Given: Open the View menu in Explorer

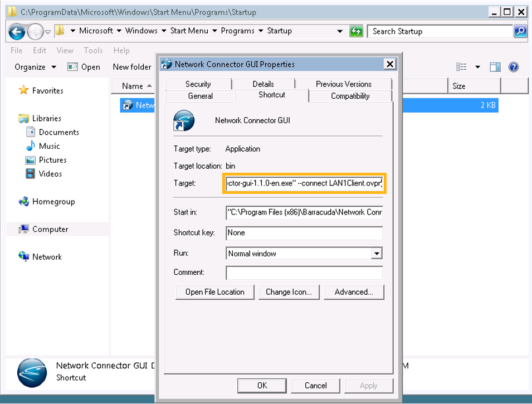Looking at the screenshot, I should tap(65, 51).
